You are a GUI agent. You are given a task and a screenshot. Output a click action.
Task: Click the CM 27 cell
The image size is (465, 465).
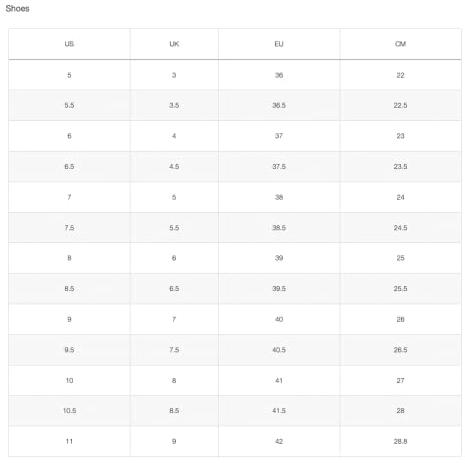(x=400, y=380)
